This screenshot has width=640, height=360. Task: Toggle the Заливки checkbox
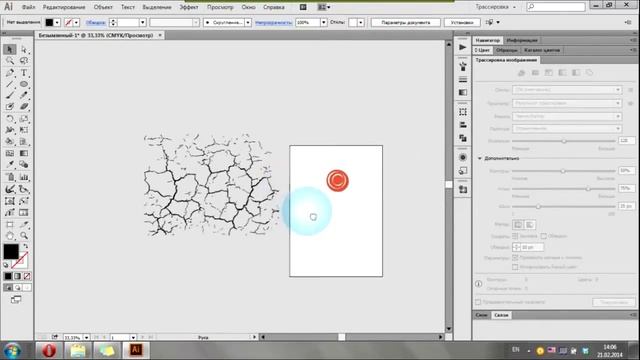tap(515, 236)
